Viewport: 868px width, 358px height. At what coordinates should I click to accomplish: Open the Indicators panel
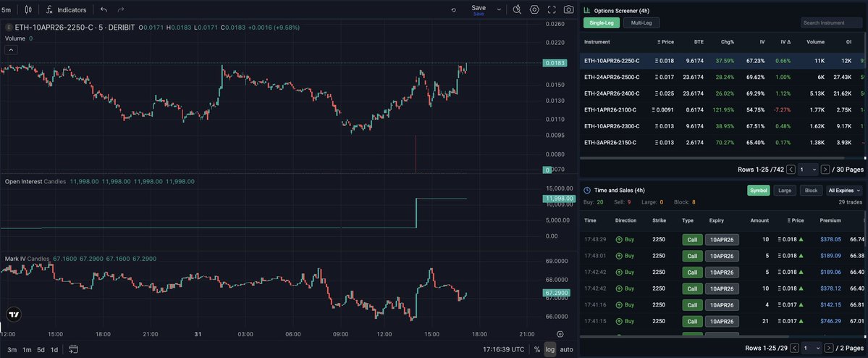click(x=66, y=10)
